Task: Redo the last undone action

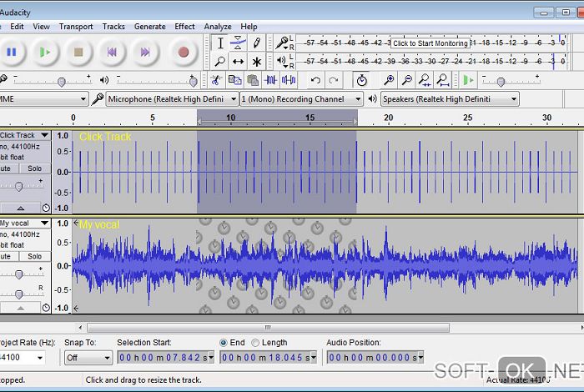Action: [334, 80]
